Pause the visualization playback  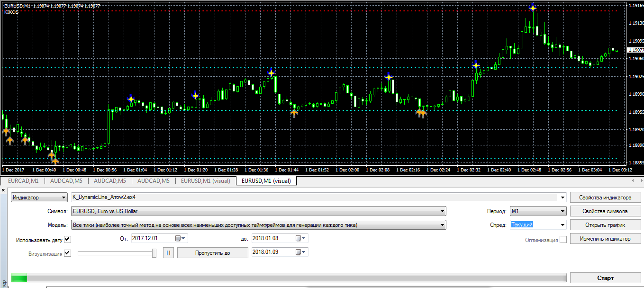point(168,253)
